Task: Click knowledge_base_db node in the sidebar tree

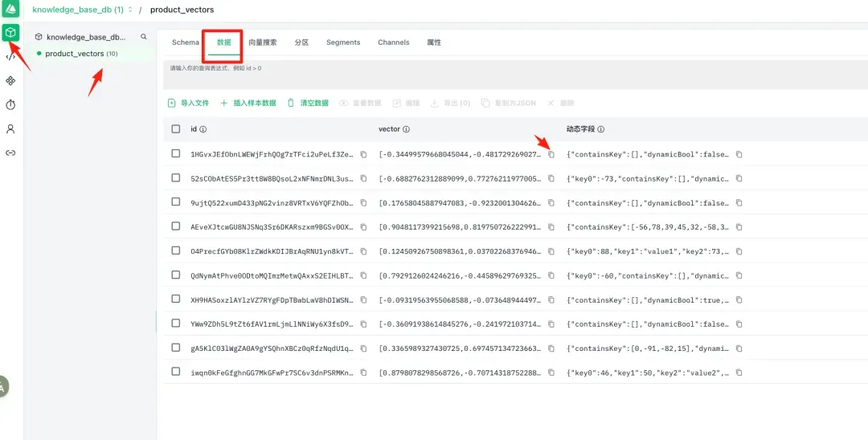Action: pos(85,37)
